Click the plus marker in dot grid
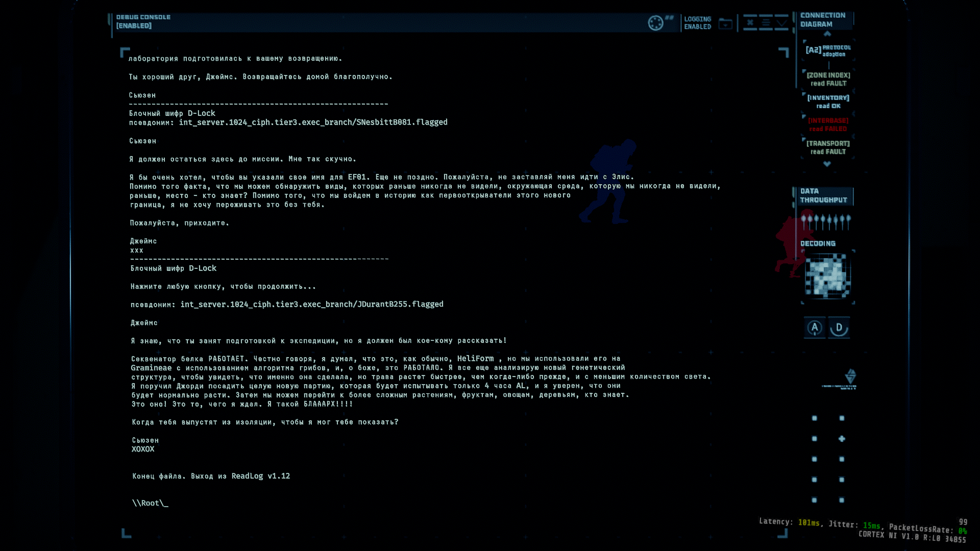Viewport: 980px width, 551px height. point(842,439)
